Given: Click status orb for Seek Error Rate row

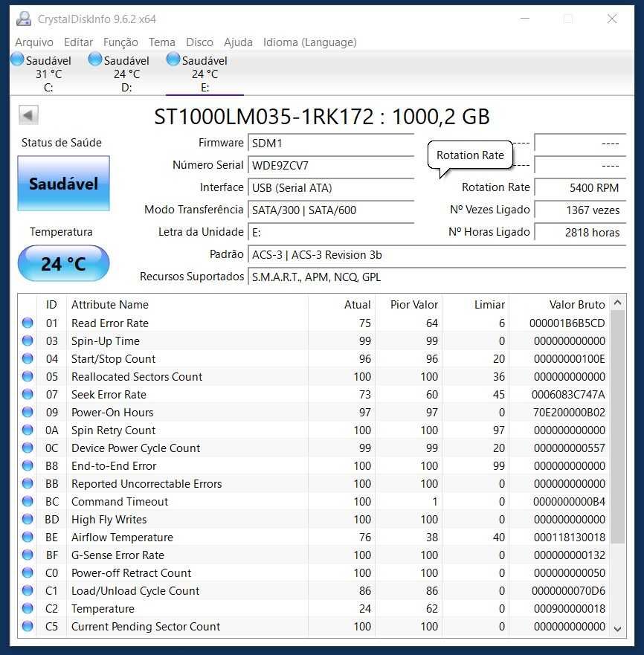Looking at the screenshot, I should [28, 394].
